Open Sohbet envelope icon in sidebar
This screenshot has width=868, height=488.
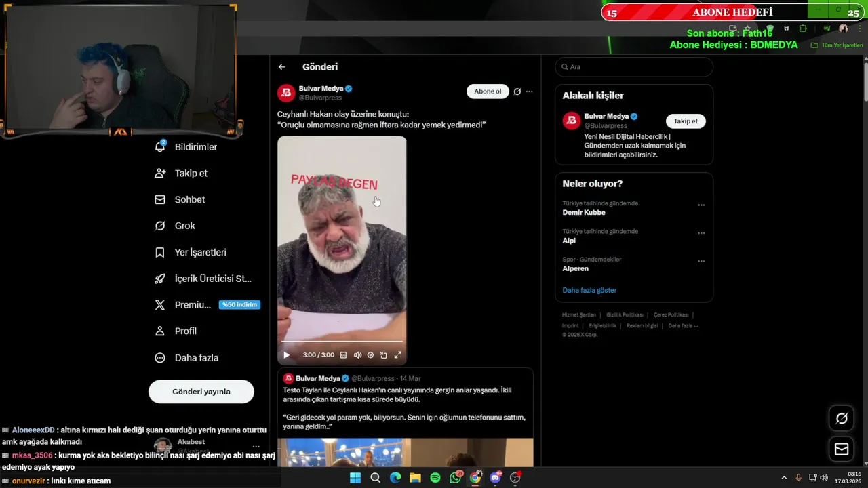160,199
